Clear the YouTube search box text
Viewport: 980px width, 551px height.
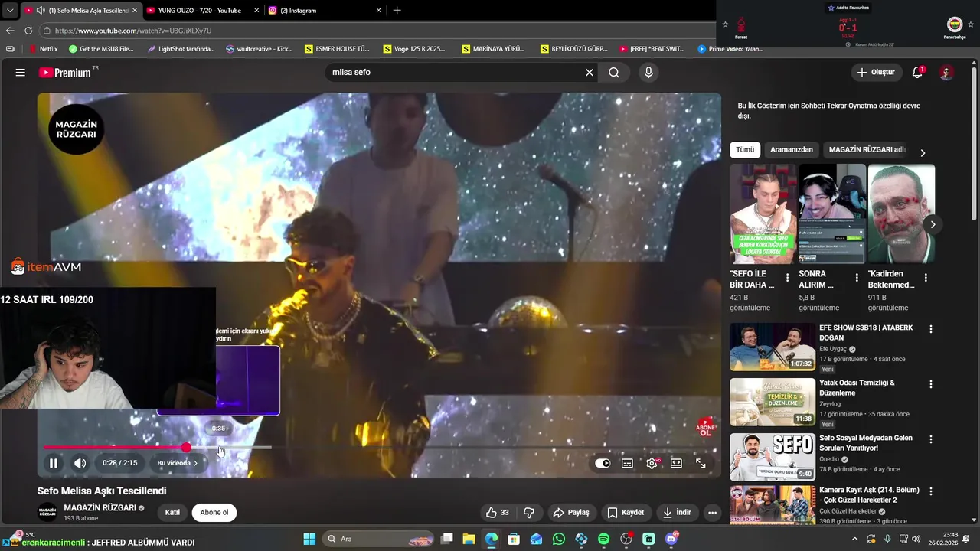(x=589, y=73)
